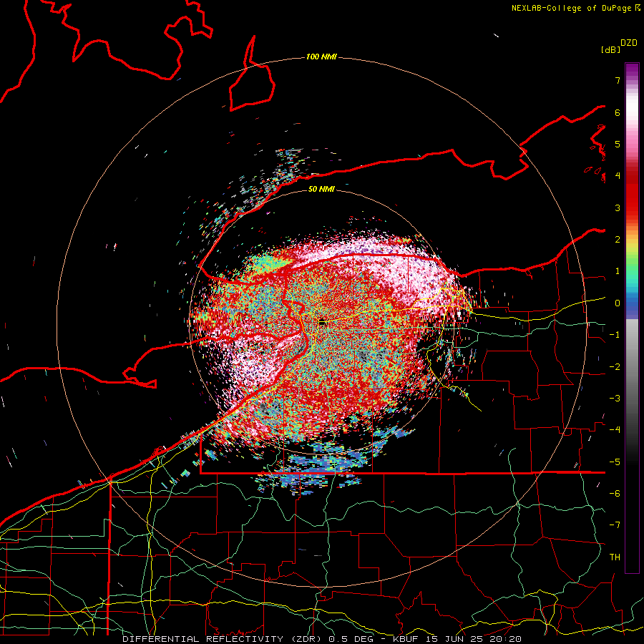
Task: Click the -5 dB label on color scale
Action: pos(615,462)
